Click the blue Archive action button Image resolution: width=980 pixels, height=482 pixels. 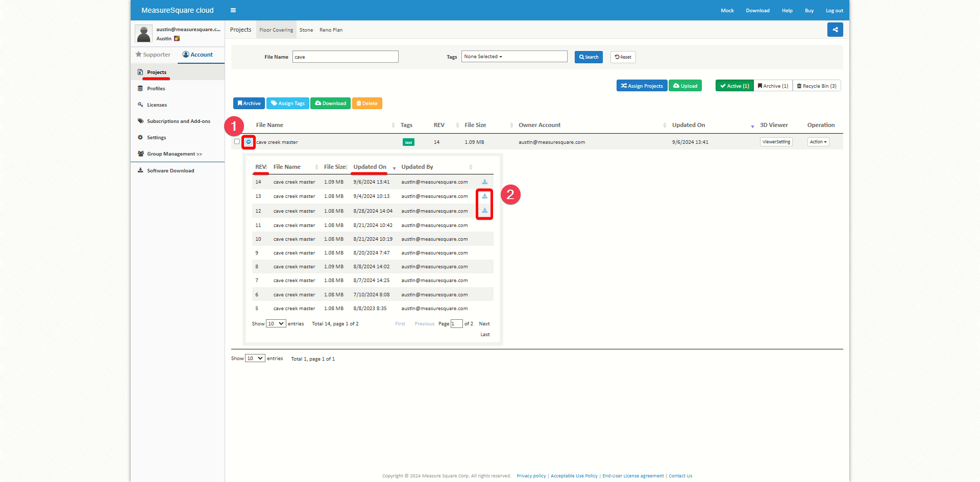point(249,104)
